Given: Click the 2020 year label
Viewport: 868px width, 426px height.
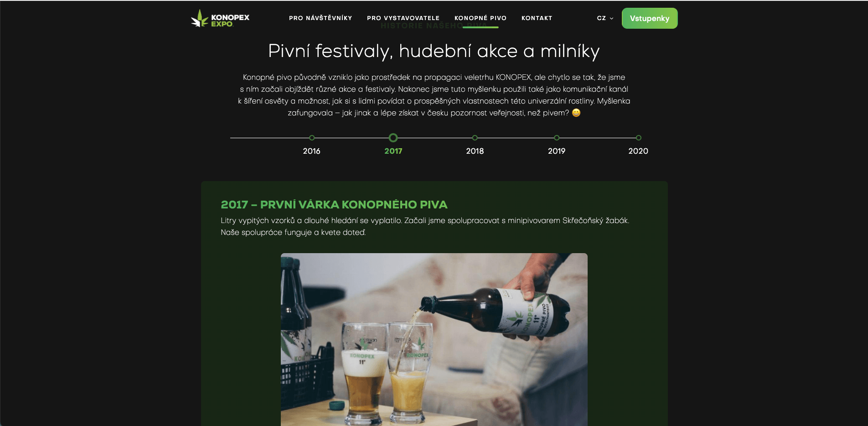Looking at the screenshot, I should [638, 151].
